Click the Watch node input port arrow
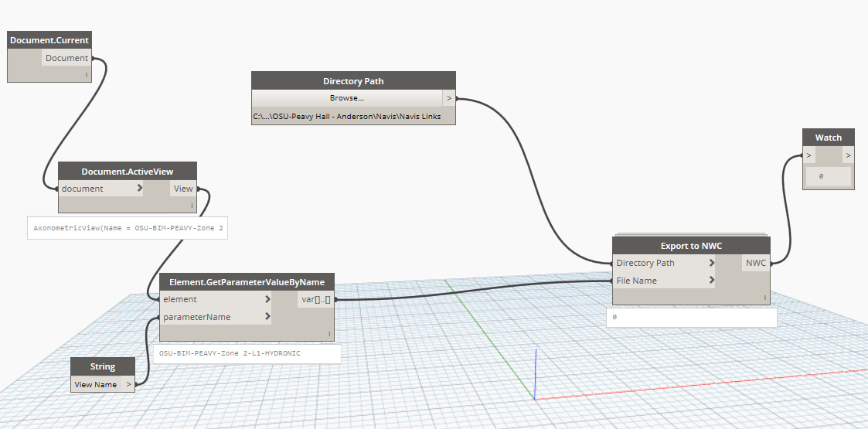 coord(809,155)
